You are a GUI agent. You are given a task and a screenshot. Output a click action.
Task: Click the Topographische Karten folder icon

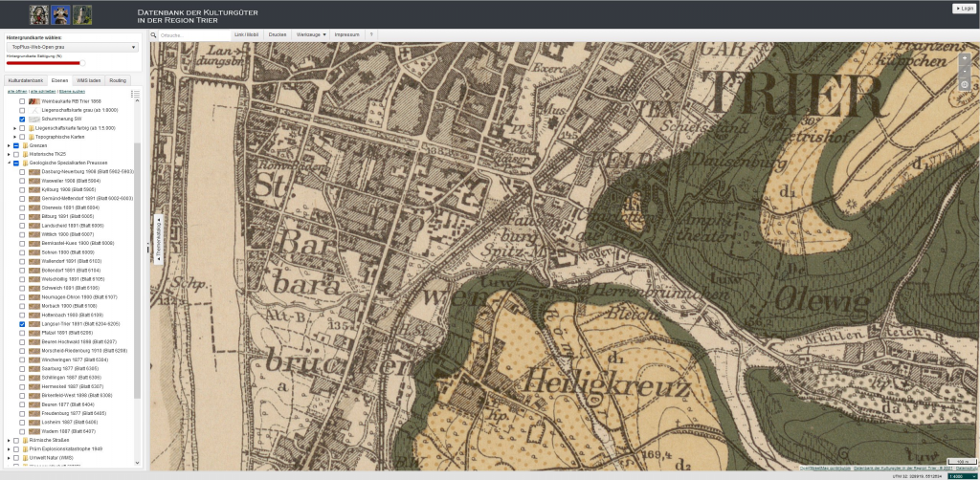tap(32, 137)
